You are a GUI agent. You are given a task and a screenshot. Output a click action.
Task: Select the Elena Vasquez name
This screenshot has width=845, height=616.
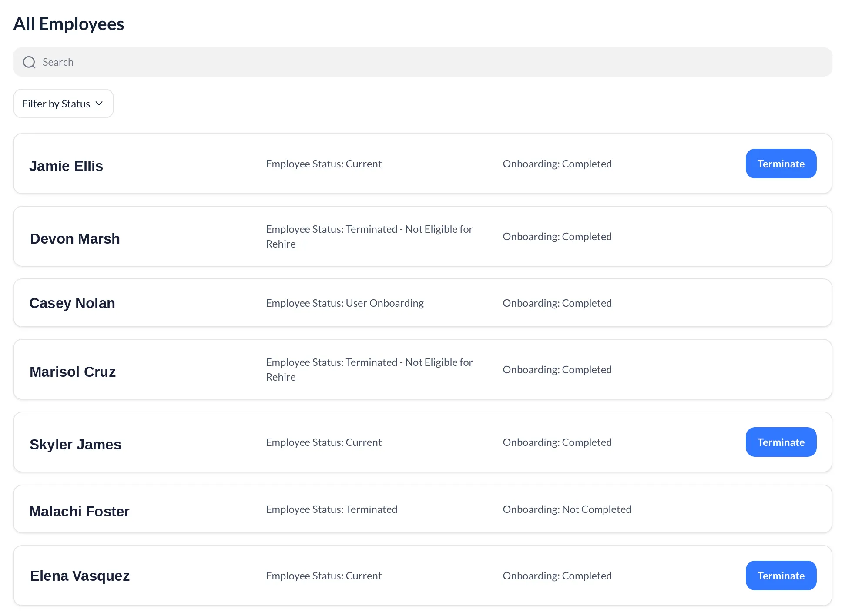tap(80, 576)
